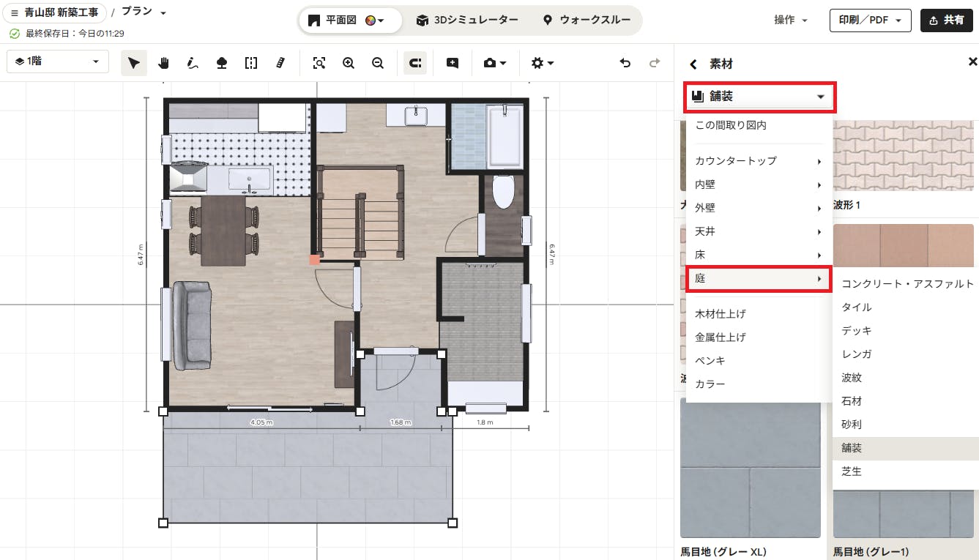Click the green saved-status check icon
Image resolution: width=979 pixels, height=560 pixels.
(15, 34)
